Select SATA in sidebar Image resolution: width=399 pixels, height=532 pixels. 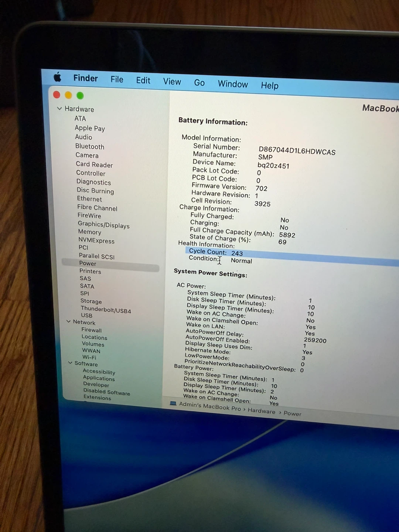87,286
